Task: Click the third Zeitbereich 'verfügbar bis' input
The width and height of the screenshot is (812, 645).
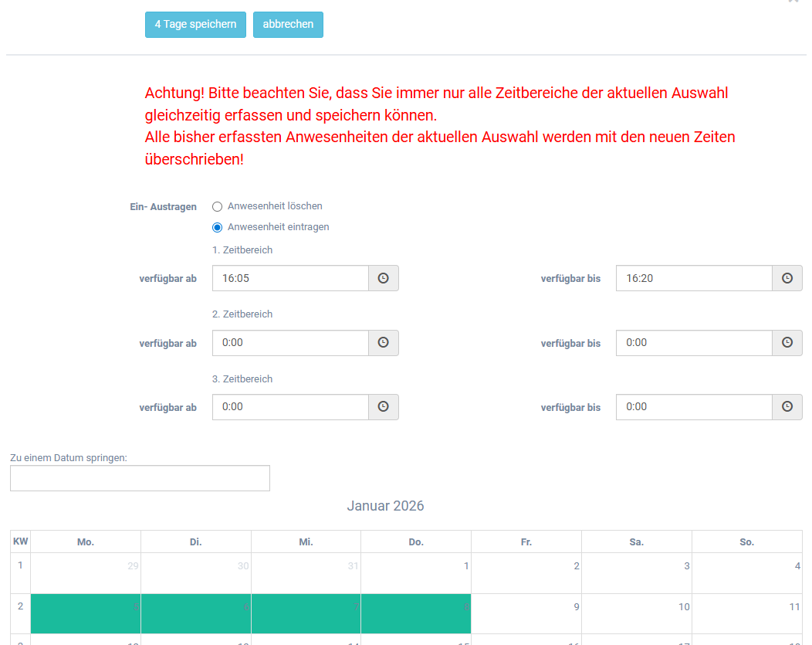Action: coord(694,407)
